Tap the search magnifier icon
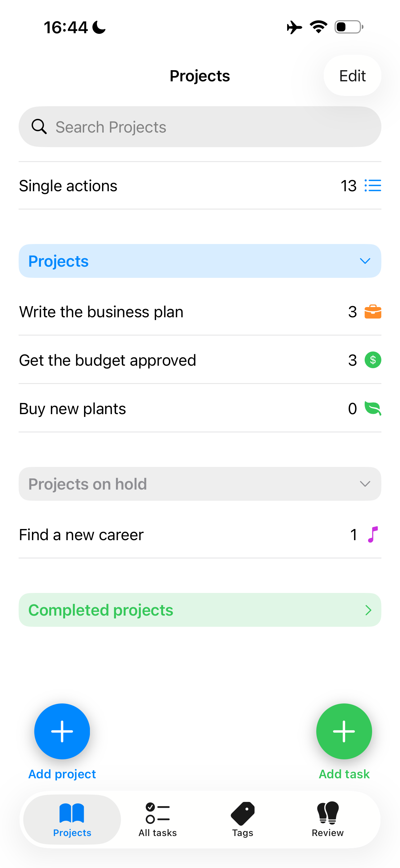 click(x=39, y=127)
